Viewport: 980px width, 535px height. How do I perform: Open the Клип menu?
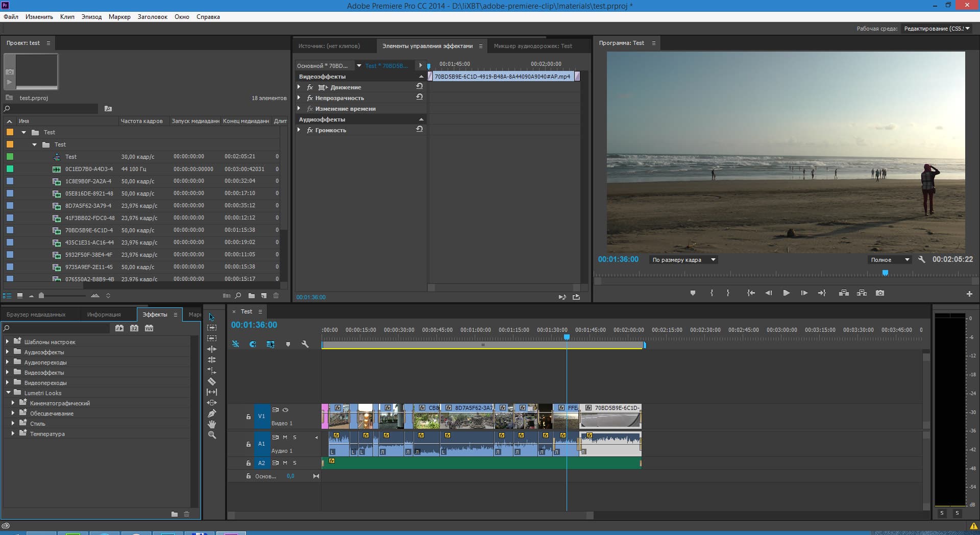pyautogui.click(x=67, y=17)
